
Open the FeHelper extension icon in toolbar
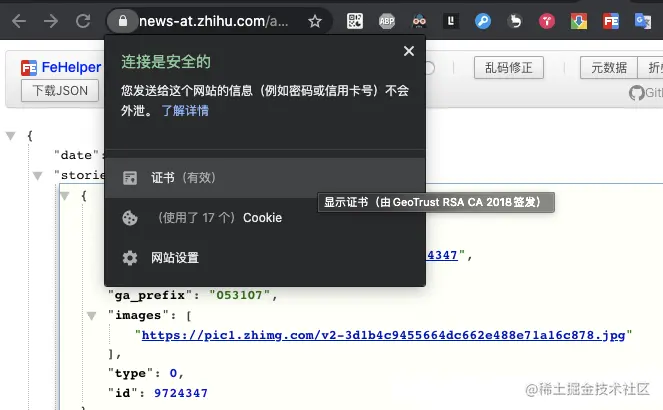[611, 21]
